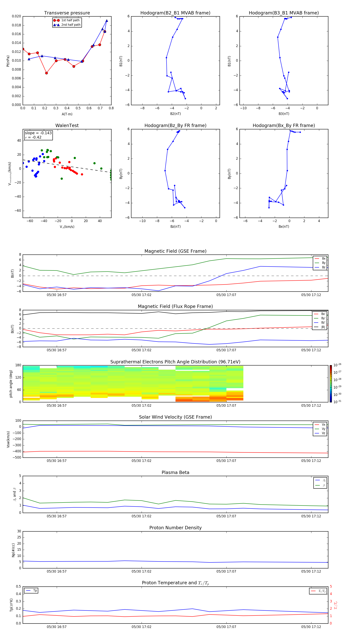Click the 'Bx(nT)' x-axis label
351x644 pixels.
[284, 227]
